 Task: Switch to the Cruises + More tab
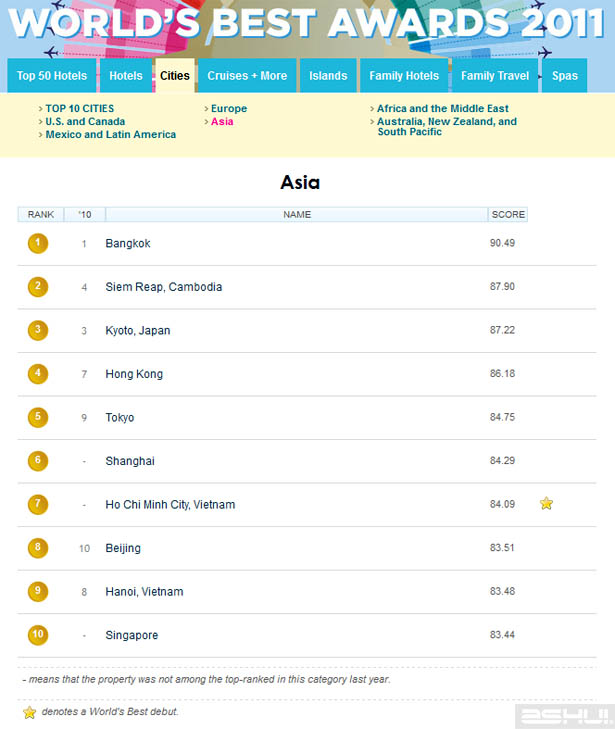247,76
